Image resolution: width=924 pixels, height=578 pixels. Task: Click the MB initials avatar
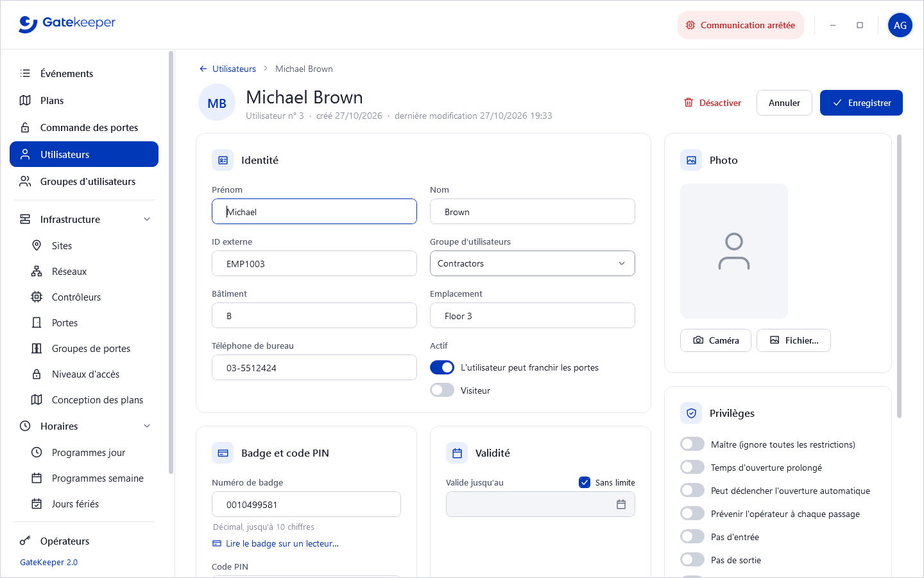pyautogui.click(x=217, y=103)
